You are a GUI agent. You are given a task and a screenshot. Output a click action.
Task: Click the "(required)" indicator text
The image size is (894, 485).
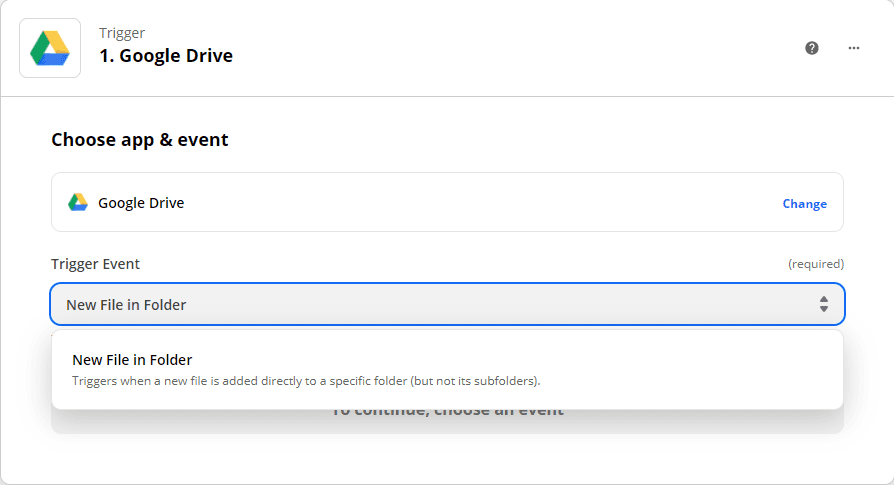point(816,264)
